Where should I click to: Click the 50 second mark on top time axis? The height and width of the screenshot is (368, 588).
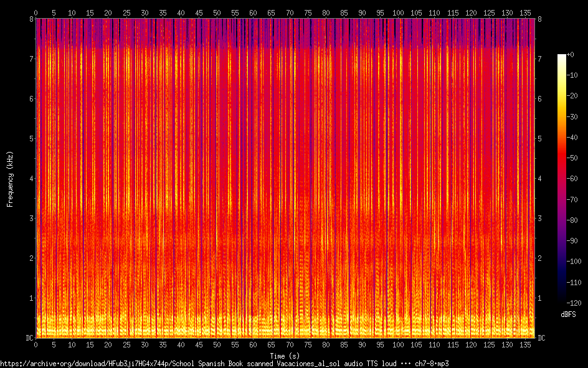coord(217,12)
